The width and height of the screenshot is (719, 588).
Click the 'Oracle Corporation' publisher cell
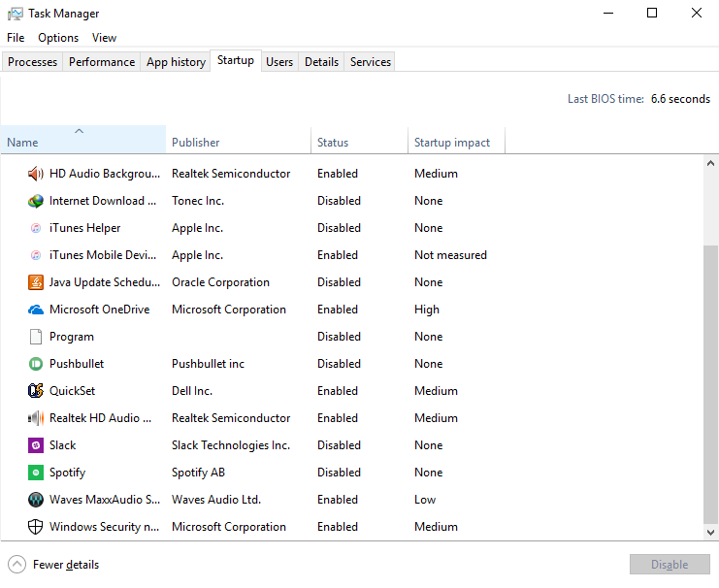(220, 282)
